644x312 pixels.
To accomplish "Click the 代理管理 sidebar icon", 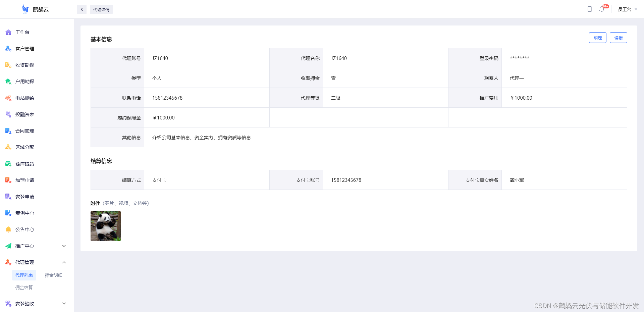I will pos(8,262).
